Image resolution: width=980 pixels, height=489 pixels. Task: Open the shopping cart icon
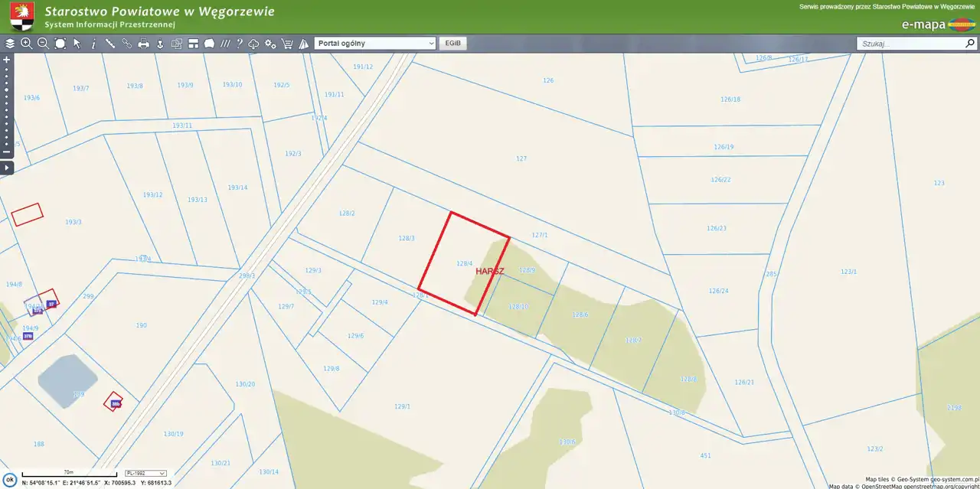click(x=287, y=44)
